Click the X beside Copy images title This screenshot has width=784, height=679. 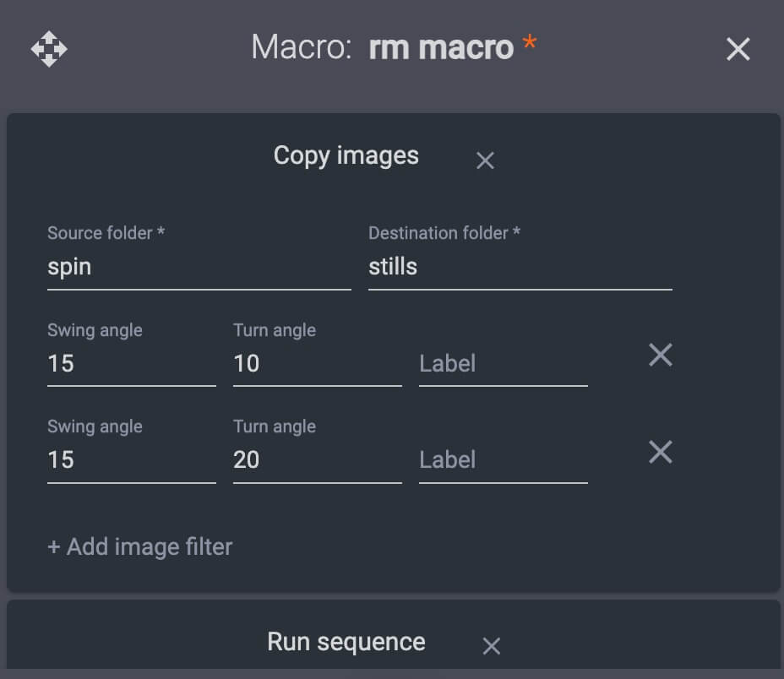tap(485, 160)
